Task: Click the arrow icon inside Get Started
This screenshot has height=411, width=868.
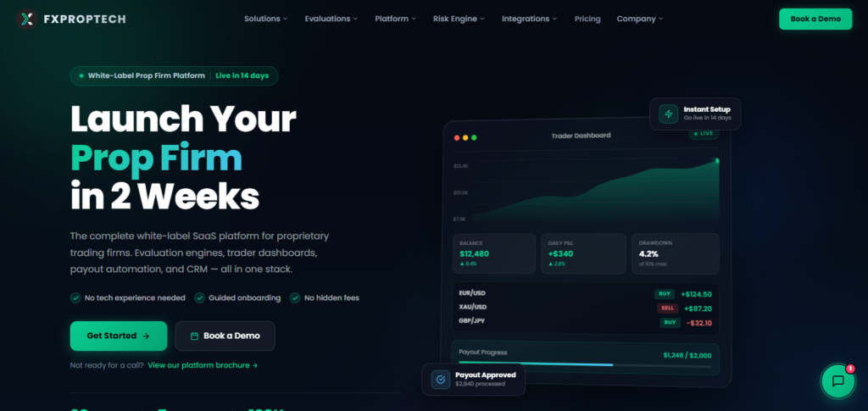Action: coord(146,336)
